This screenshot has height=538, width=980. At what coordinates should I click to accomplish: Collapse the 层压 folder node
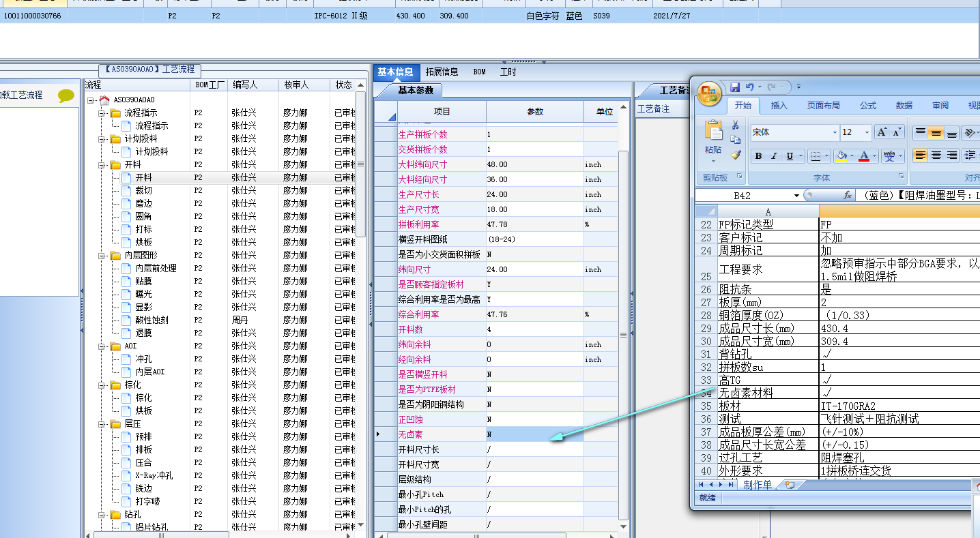102,423
